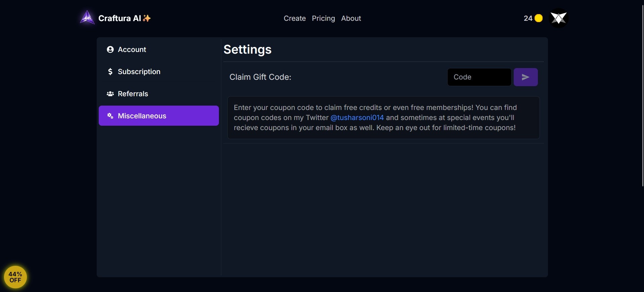Open the user profile avatar

(558, 18)
